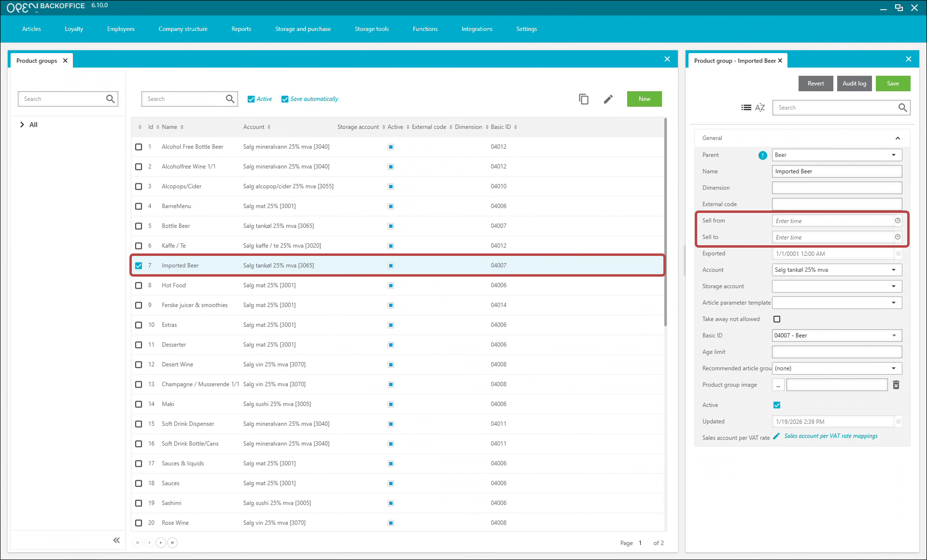Click the pencil icon for VAT rate mappings
The height and width of the screenshot is (560, 927).
[x=776, y=436]
